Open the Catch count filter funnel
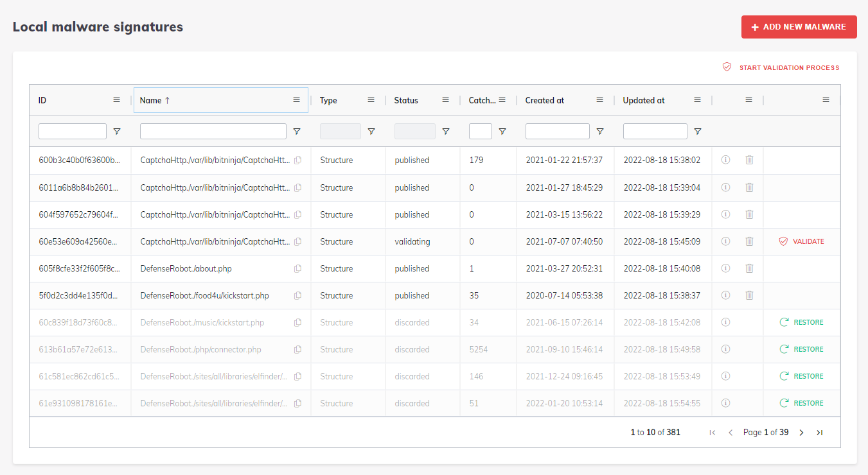Image resolution: width=868 pixels, height=475 pixels. pyautogui.click(x=502, y=131)
